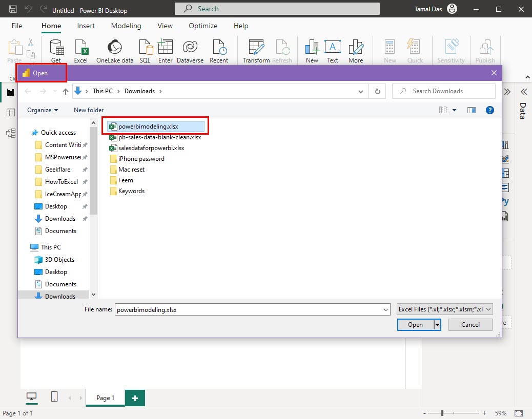The height and width of the screenshot is (419, 532).
Task: Select the Page 1 tab
Action: click(x=105, y=397)
